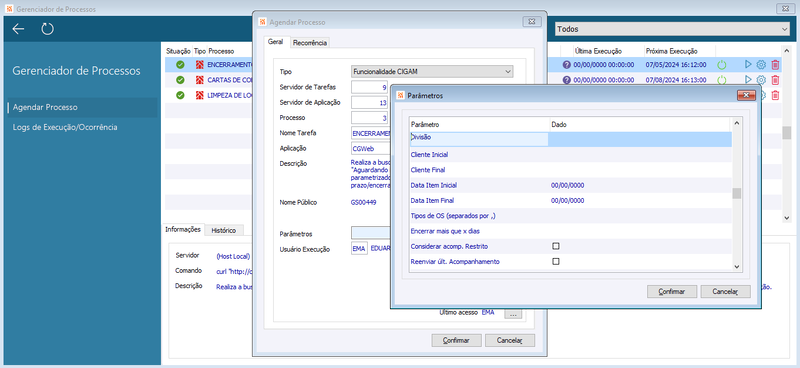Screen dimensions: 800x368
Task: Click the Servidor de Tarefas field
Action: pyautogui.click(x=369, y=87)
